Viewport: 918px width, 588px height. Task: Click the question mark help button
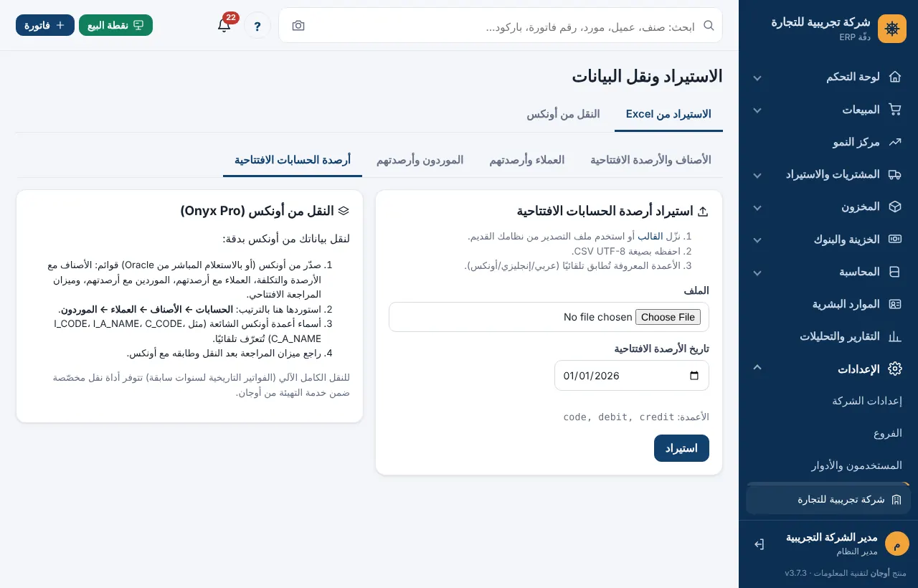point(257,26)
